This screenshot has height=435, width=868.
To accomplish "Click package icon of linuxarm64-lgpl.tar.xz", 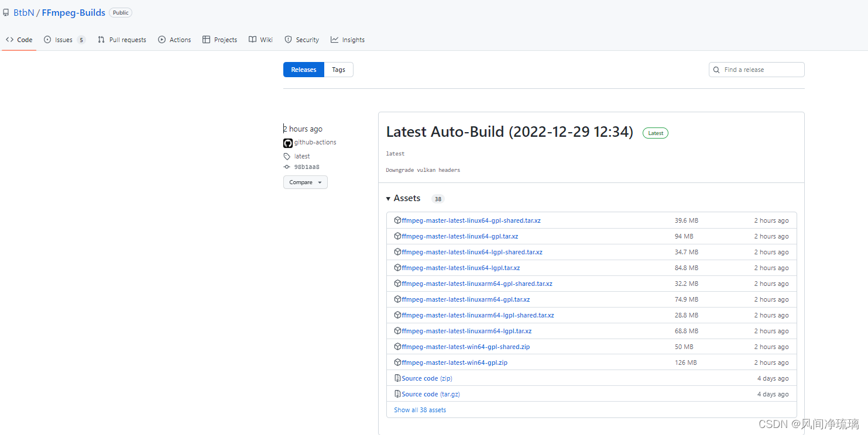I will pos(397,331).
